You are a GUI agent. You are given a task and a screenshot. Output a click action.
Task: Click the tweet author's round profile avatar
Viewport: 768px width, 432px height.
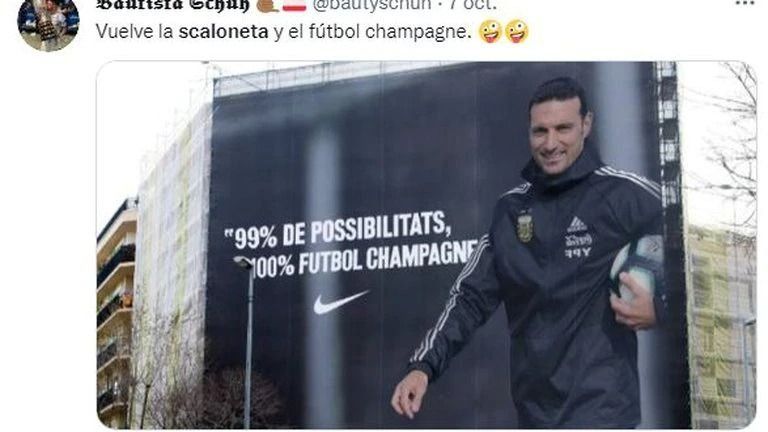click(48, 23)
